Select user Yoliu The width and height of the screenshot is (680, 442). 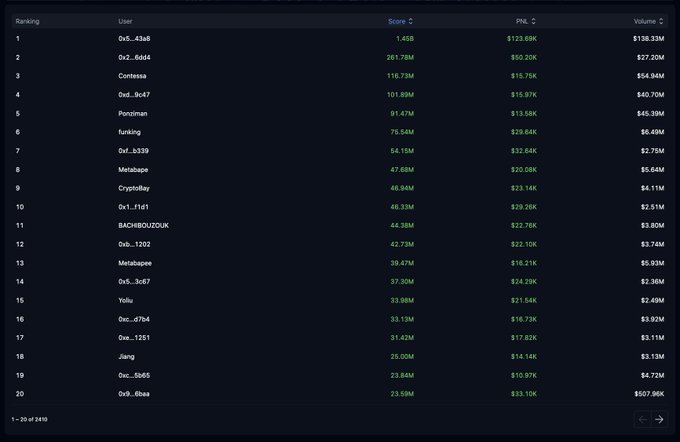coord(126,300)
